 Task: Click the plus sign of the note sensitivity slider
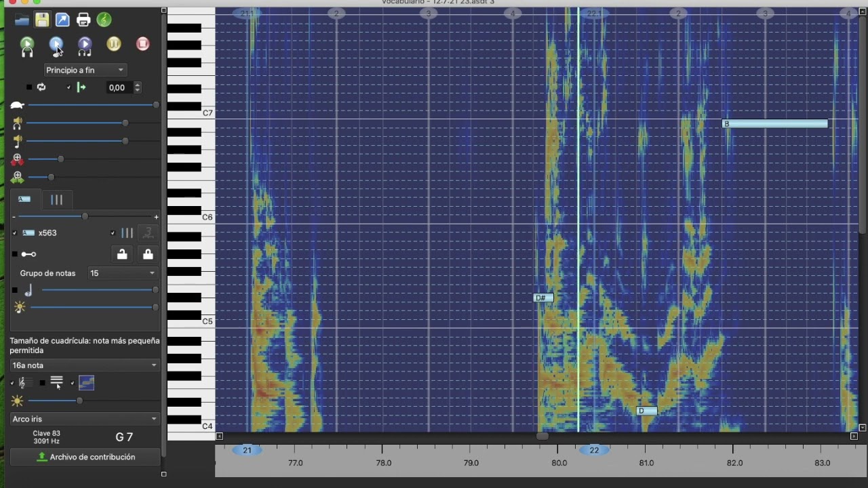click(157, 217)
